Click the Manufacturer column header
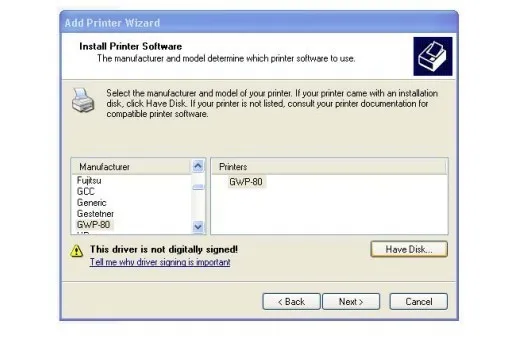526x360 pixels. coord(131,167)
